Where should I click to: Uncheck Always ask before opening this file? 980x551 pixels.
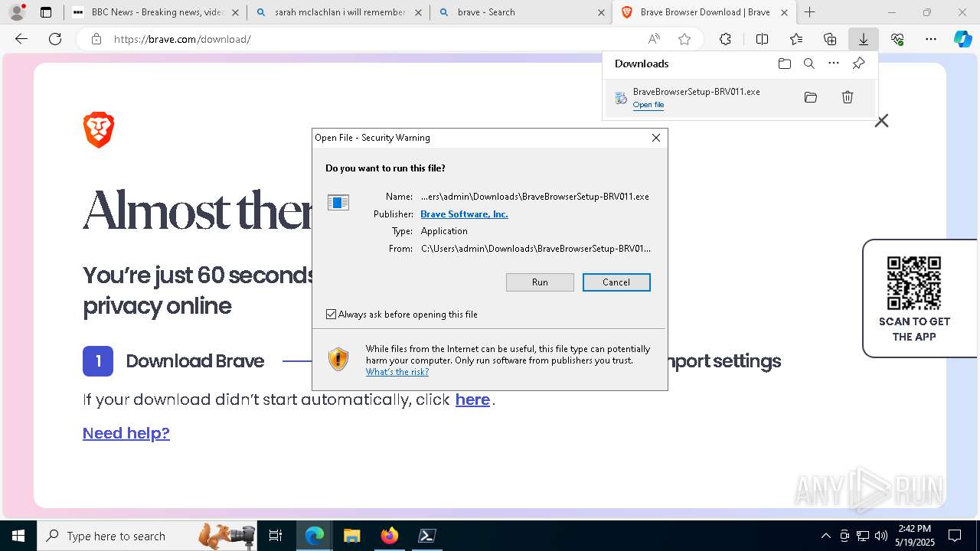pos(332,315)
